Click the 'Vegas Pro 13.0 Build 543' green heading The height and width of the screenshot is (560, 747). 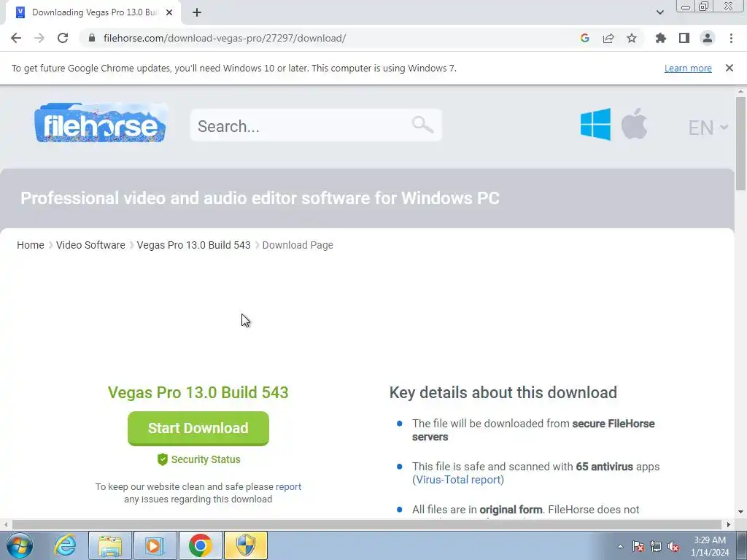click(198, 392)
